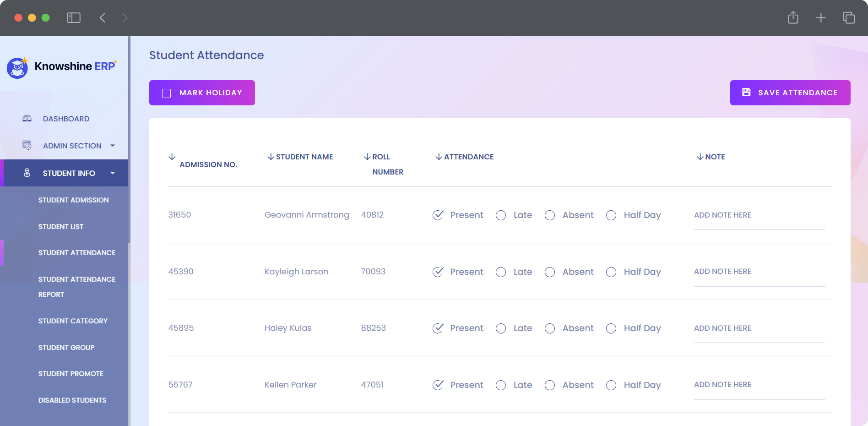Mark Geovanni Armstrong as Half Day
This screenshot has width=868, height=426.
[x=611, y=215]
